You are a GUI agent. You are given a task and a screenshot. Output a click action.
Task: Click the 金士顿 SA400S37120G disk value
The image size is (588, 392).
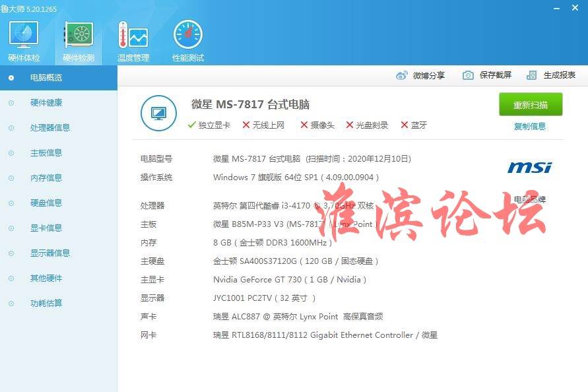point(296,261)
